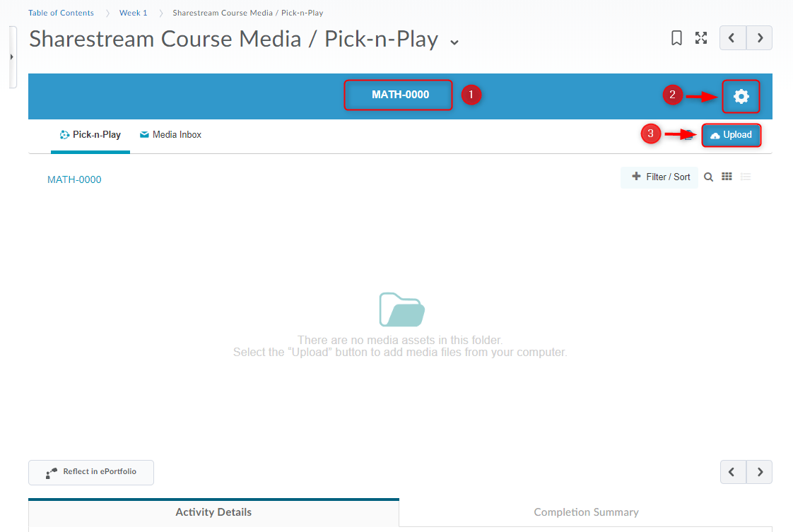Click the magnifying glass search icon
793x532 pixels.
pyautogui.click(x=708, y=177)
